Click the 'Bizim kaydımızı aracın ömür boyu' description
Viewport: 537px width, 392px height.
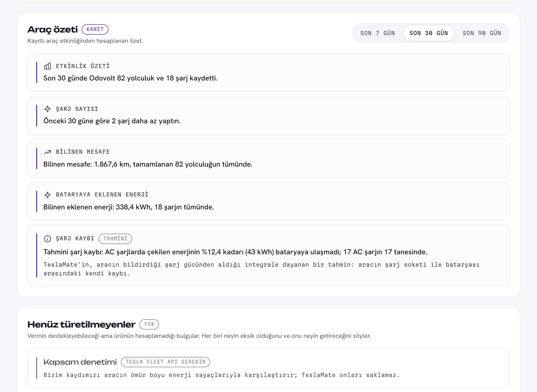click(222, 375)
